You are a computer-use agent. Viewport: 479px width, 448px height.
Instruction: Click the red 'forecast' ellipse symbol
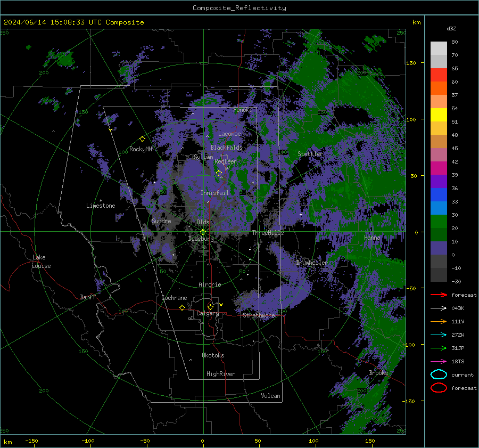(439, 388)
